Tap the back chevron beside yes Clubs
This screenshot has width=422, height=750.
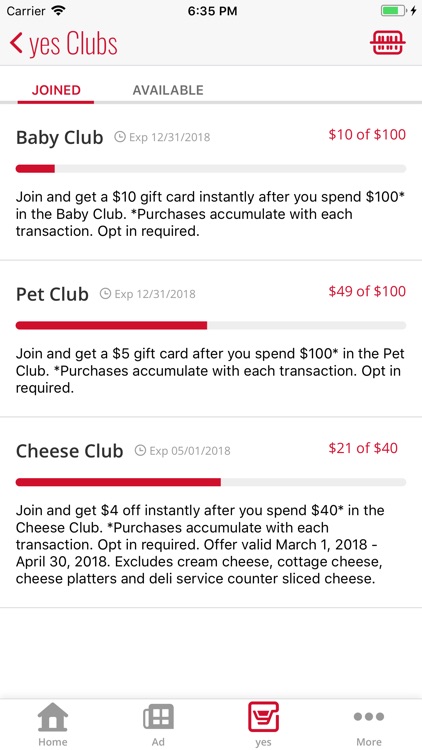[16, 43]
